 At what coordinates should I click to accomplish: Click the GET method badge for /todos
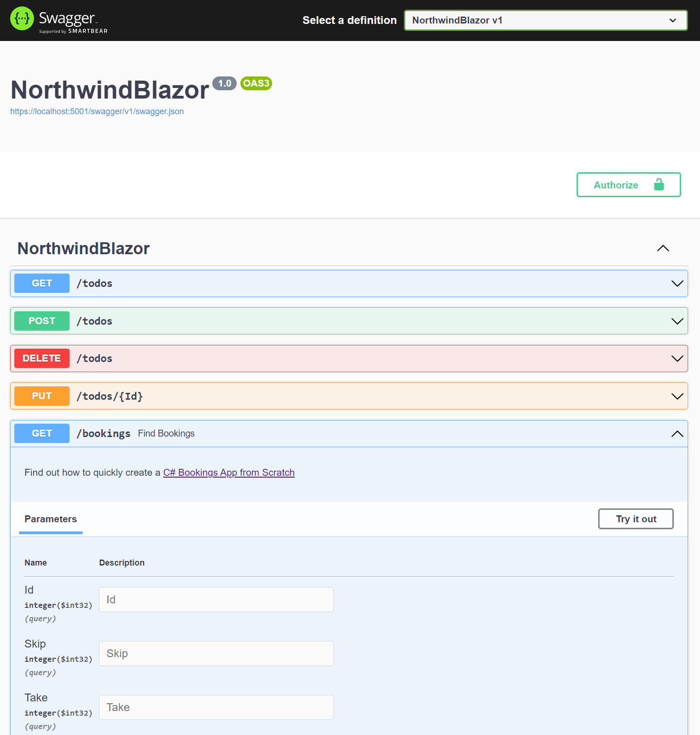point(42,283)
